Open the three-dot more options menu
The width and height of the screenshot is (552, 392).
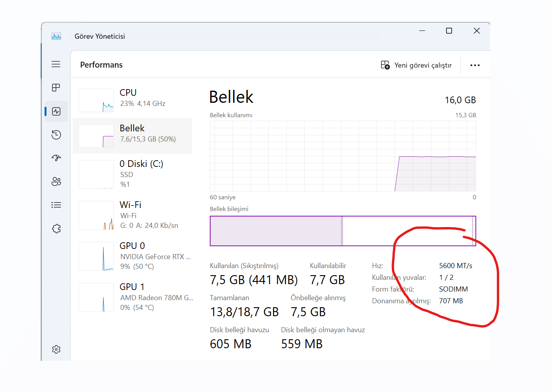point(475,65)
